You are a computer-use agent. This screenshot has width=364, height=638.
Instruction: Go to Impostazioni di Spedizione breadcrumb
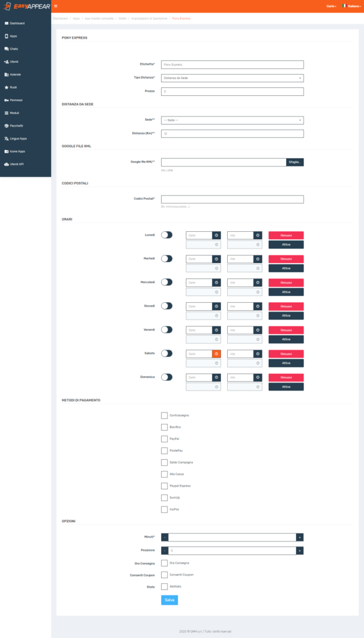click(149, 18)
